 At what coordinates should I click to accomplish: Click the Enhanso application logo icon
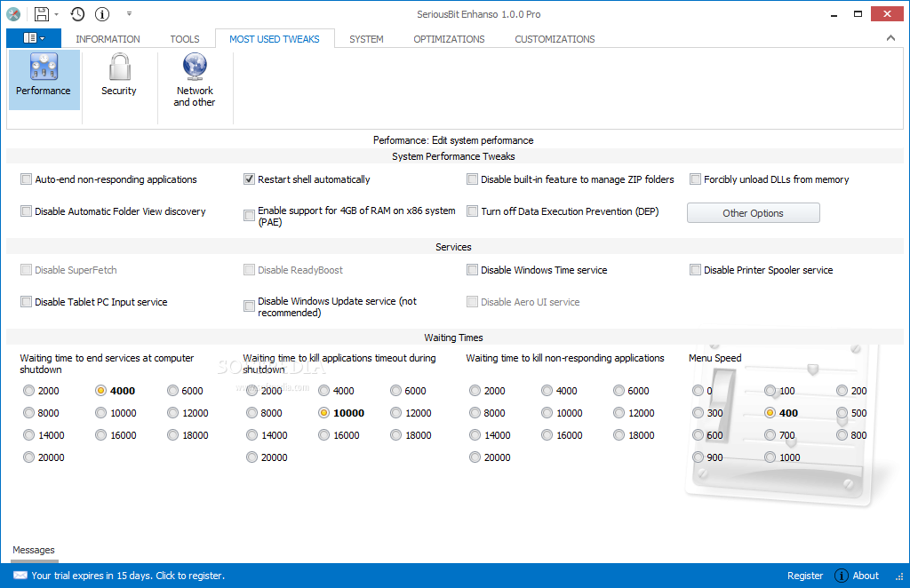[x=12, y=14]
